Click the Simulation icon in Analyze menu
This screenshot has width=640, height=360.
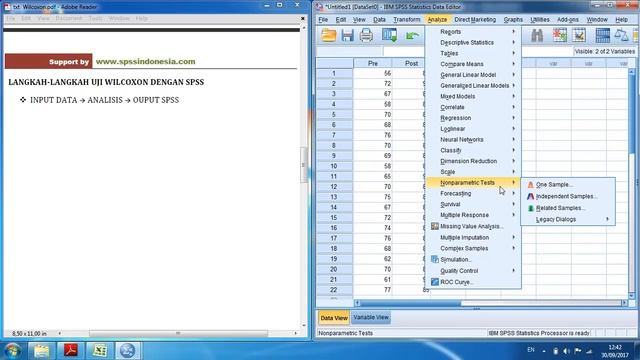point(435,260)
